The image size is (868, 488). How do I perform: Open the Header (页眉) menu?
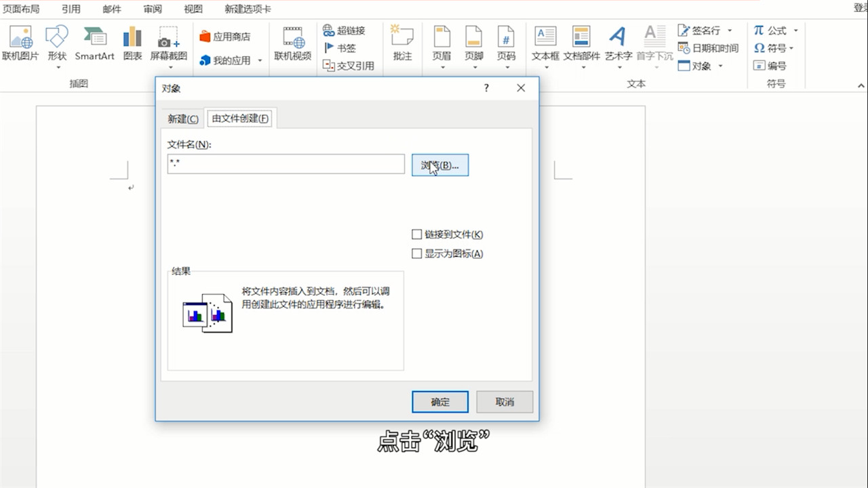coord(441,43)
